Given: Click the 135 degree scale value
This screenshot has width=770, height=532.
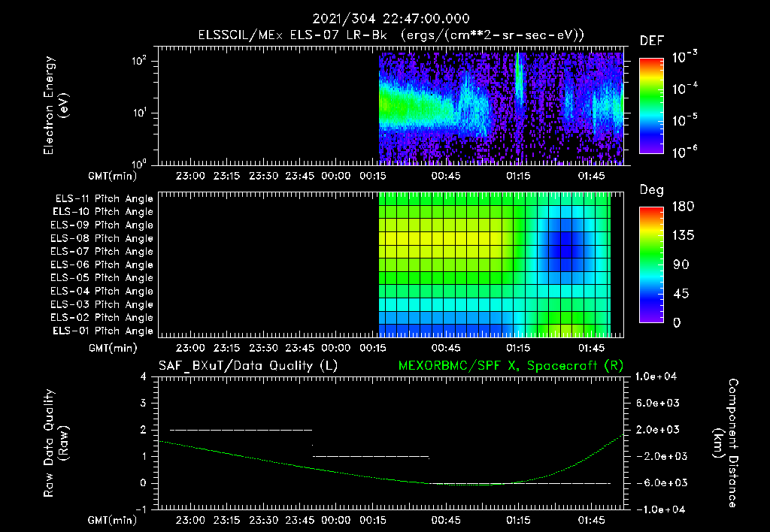Looking at the screenshot, I should tap(683, 236).
